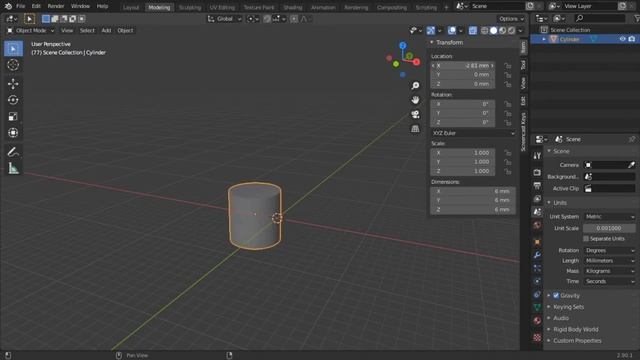Open the Output properties tab icon
Viewport: 640px width, 360px height.
pos(537,186)
